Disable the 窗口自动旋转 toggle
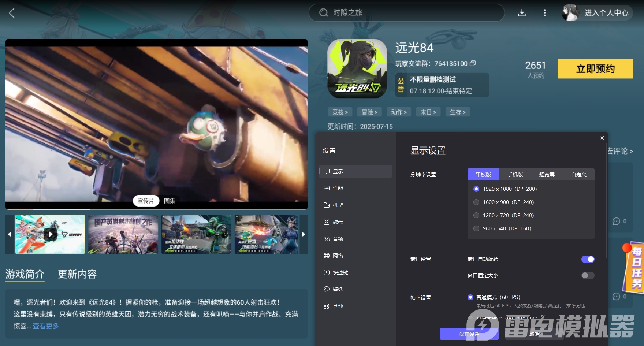This screenshot has width=644, height=346. pyautogui.click(x=588, y=259)
